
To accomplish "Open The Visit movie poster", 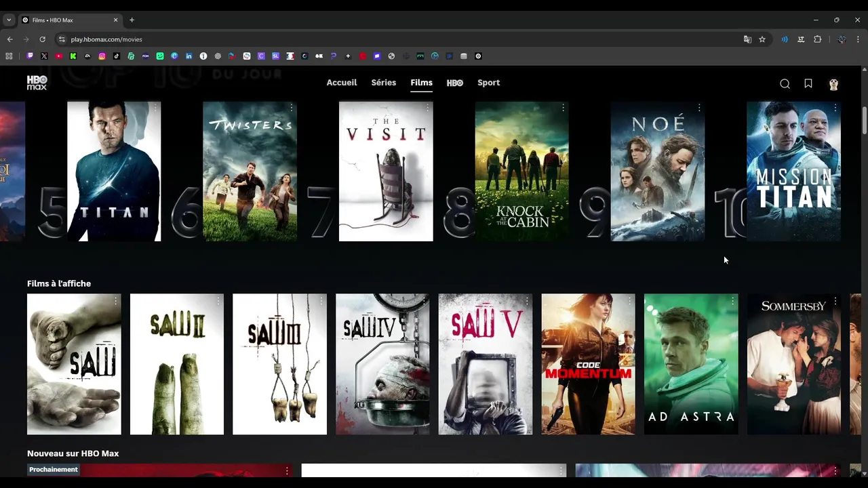I will coord(386,171).
